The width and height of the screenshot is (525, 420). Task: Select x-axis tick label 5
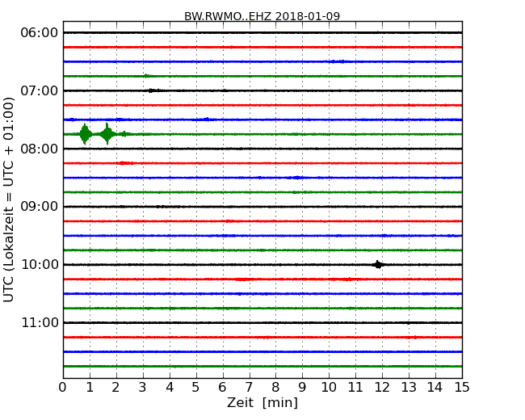(x=196, y=388)
